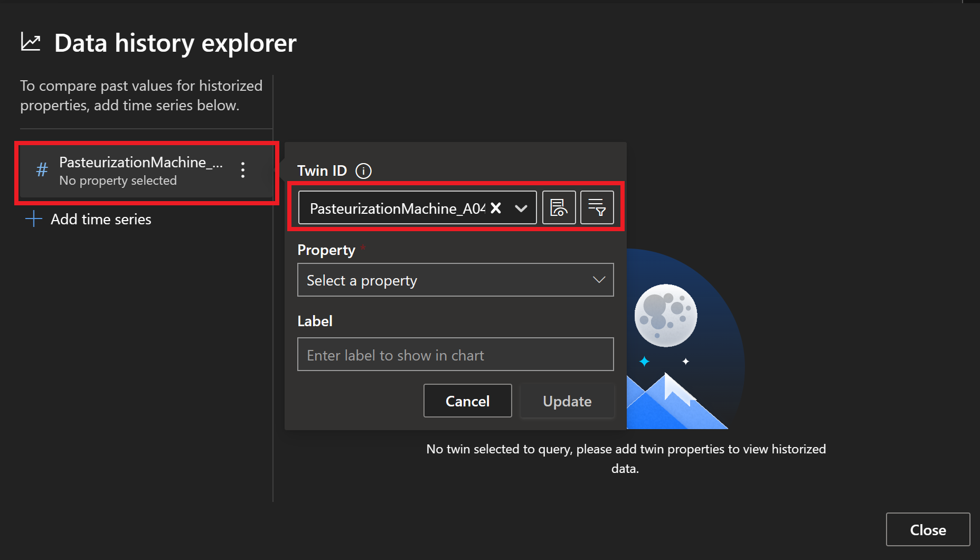Click into the Label input field
This screenshot has height=560, width=980.
point(455,355)
